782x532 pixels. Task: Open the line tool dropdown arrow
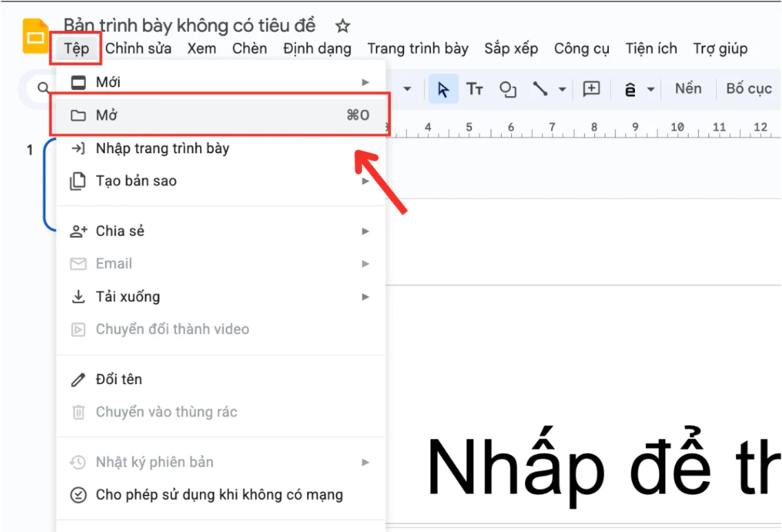562,90
